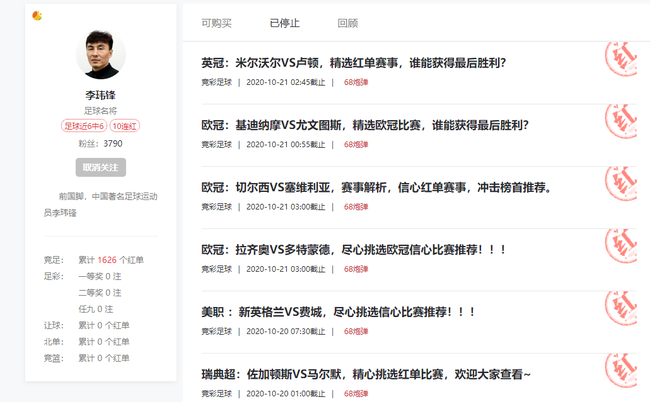This screenshot has width=650, height=402.
Task: Click the 1626 red-ticket count
Action: 107,260
